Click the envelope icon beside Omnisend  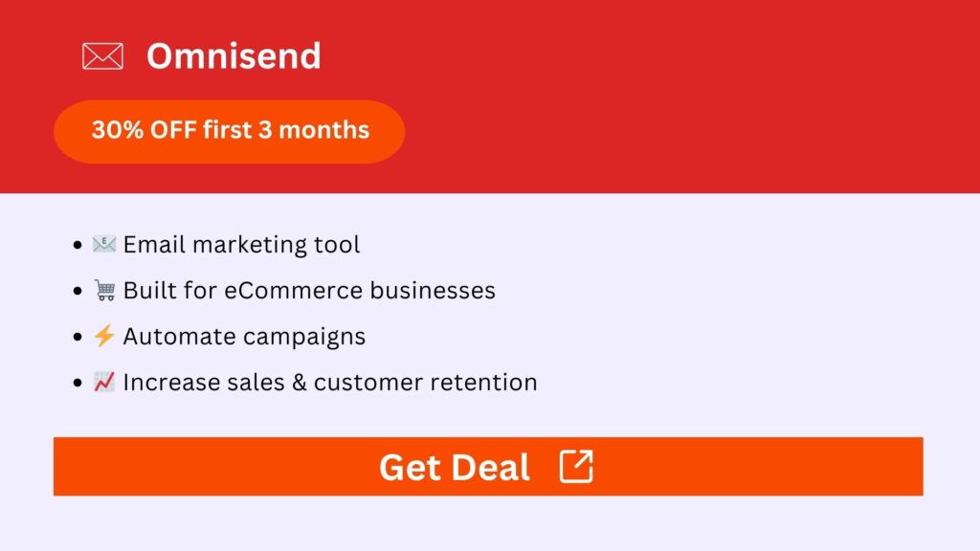(102, 55)
